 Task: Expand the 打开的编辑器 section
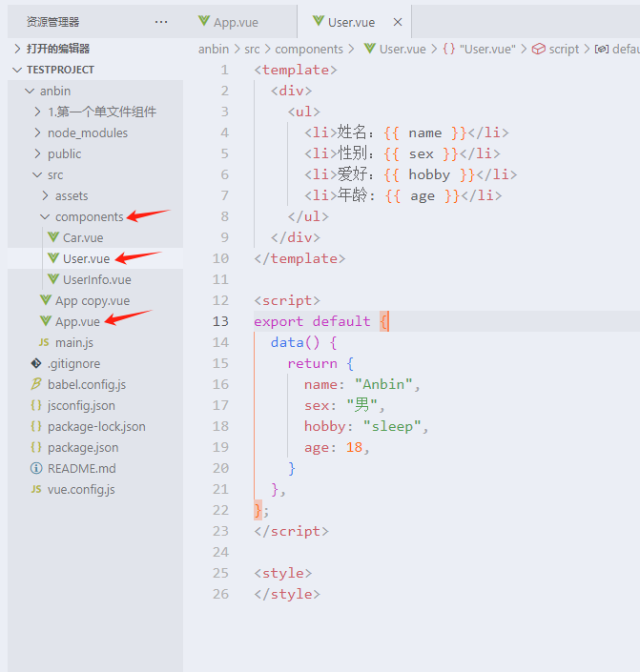tap(17, 48)
